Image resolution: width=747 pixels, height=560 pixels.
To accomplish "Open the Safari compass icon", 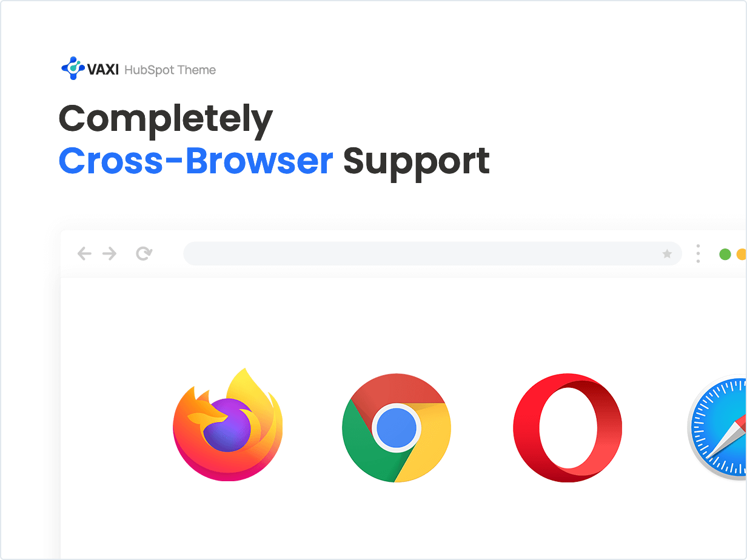I will click(x=717, y=428).
